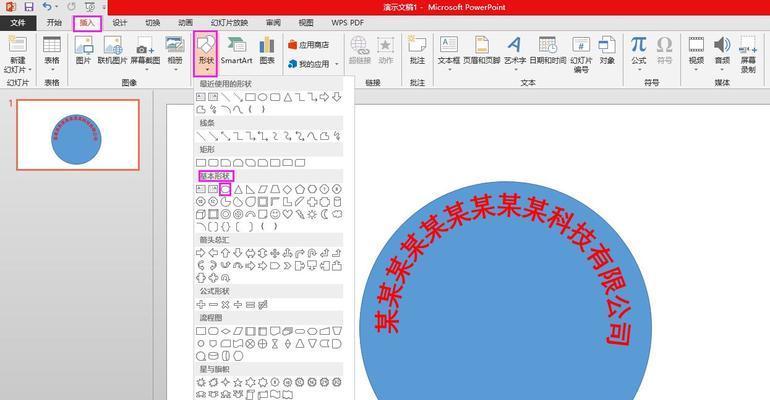This screenshot has height=400, width=770.
Task: Insert 幻灯片编号 (Slide Number)
Action: tap(581, 54)
